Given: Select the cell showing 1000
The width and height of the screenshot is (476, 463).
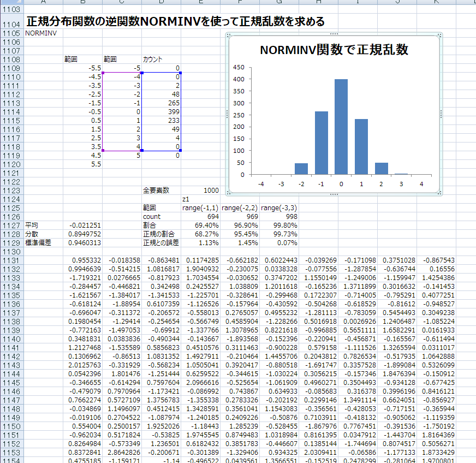Looking at the screenshot, I should (x=201, y=191).
